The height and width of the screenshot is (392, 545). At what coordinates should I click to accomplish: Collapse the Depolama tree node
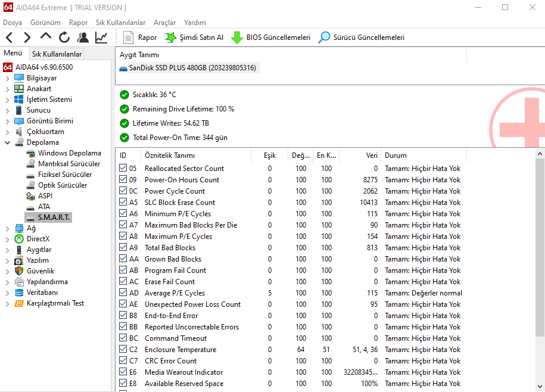tap(7, 142)
